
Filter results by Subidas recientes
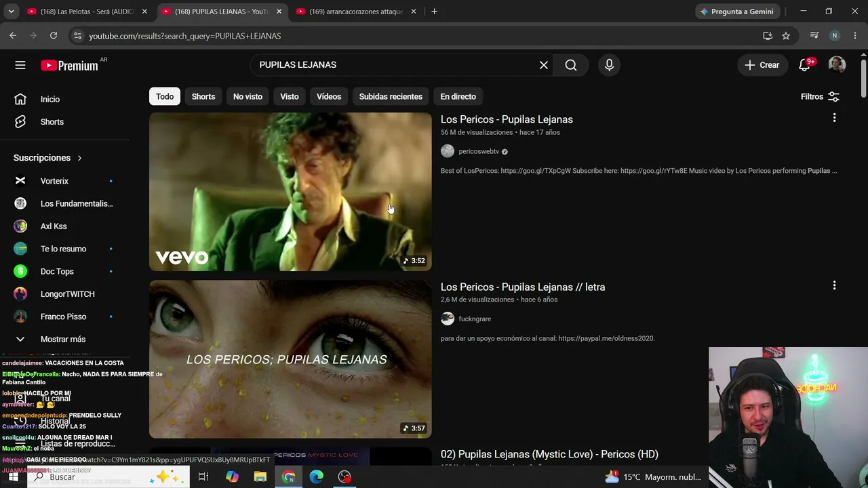(391, 96)
